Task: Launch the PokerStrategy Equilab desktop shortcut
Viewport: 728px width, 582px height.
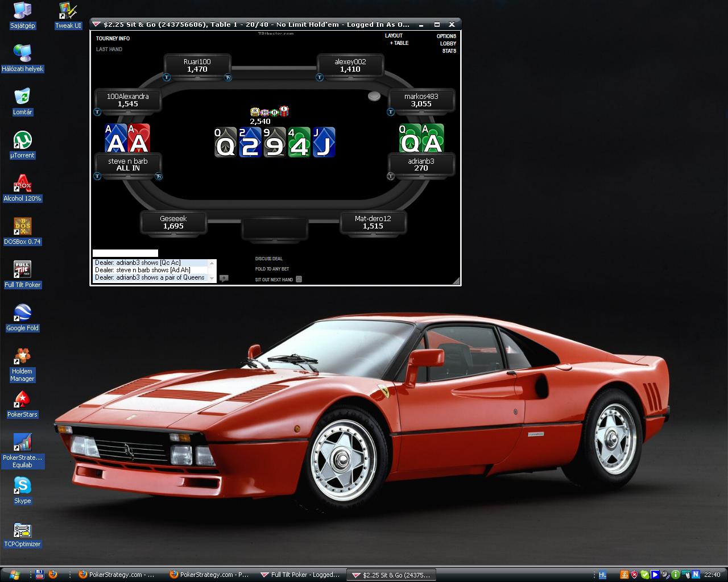Action: (22, 451)
